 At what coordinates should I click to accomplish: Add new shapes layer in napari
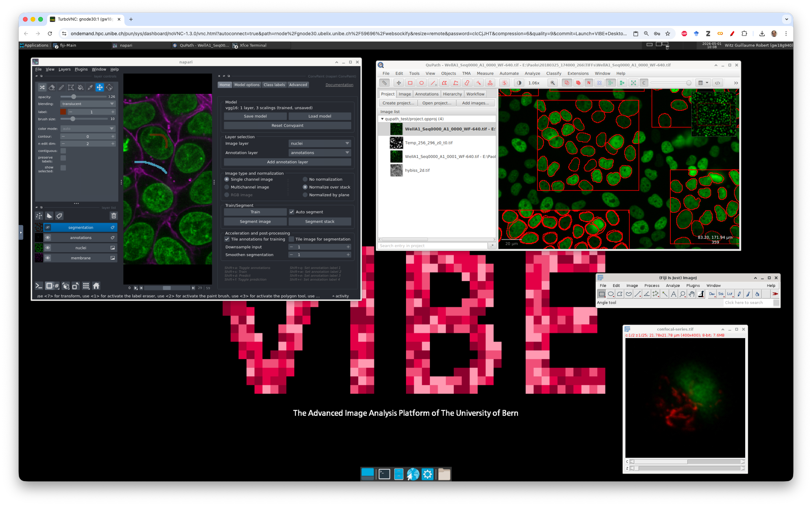49,216
